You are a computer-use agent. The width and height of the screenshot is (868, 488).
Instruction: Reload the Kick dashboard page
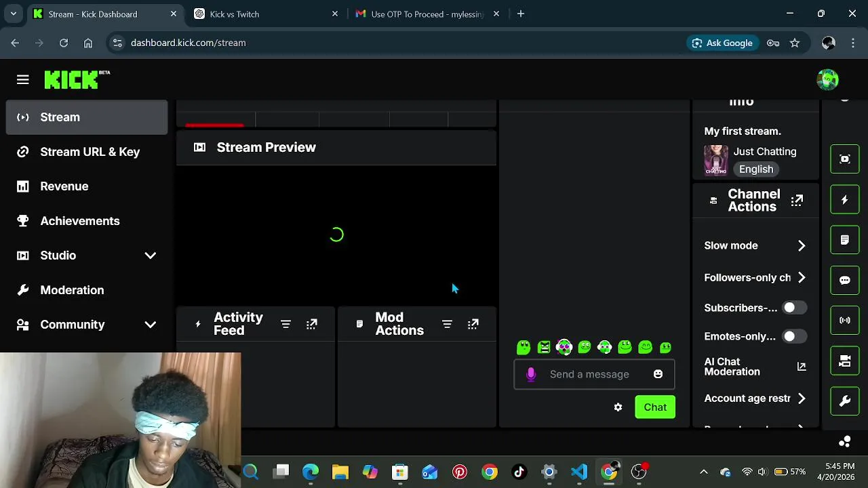(63, 43)
